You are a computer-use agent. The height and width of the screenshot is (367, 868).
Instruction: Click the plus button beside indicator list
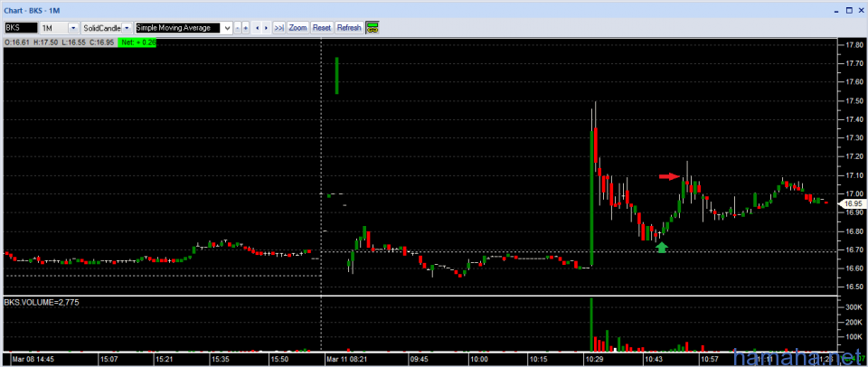tap(246, 28)
